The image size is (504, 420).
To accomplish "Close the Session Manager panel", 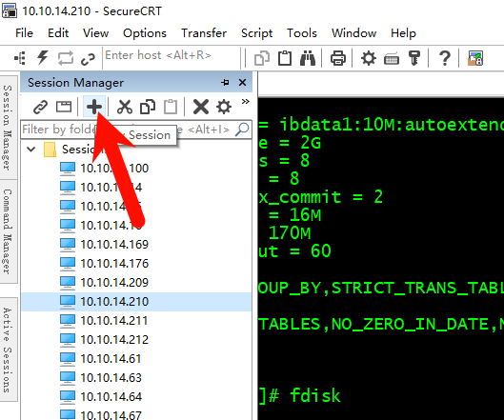I will (242, 83).
